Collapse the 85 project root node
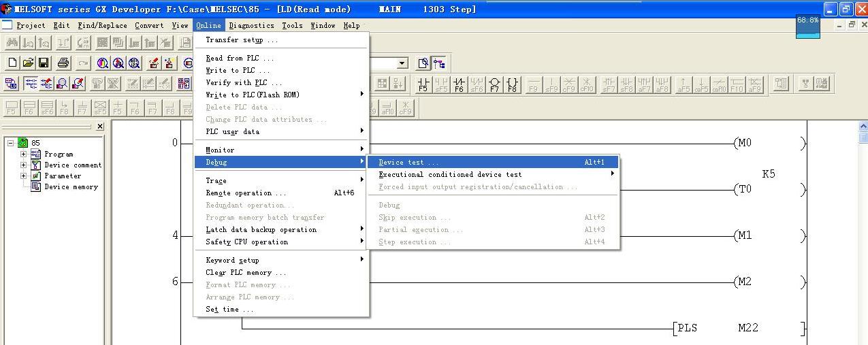Screen dimensions: 868x345 tap(11, 143)
